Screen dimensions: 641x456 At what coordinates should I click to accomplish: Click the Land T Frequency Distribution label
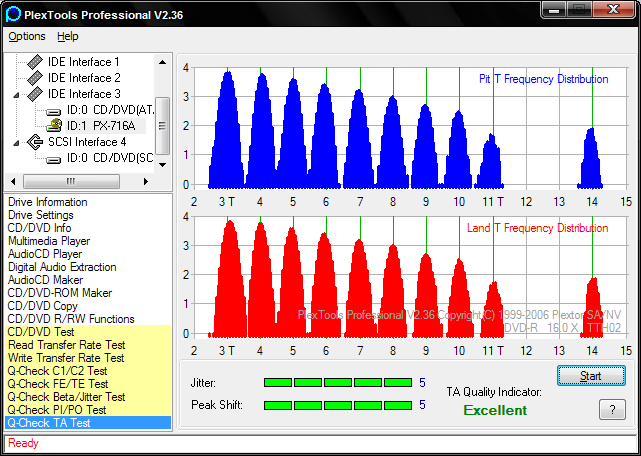[538, 228]
